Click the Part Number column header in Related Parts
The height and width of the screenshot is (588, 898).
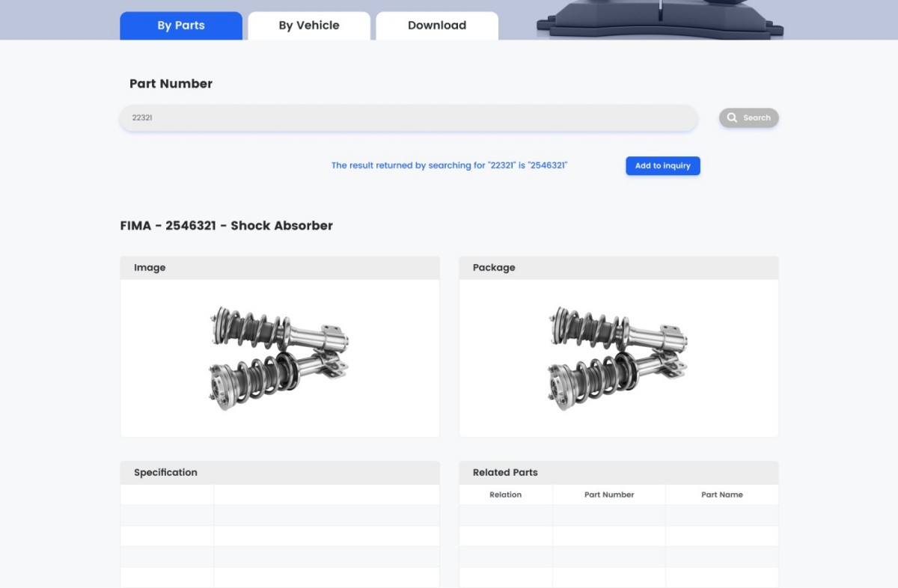[609, 495]
